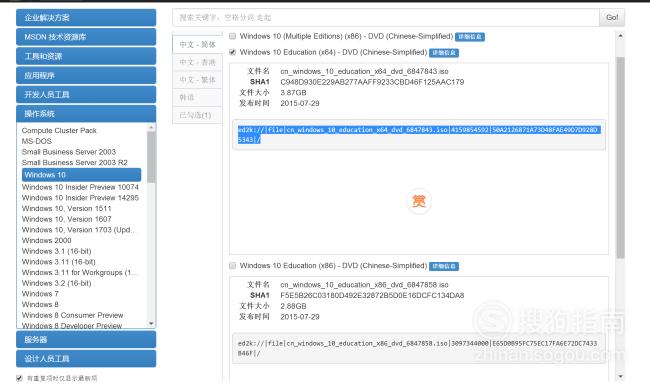Viewport: 650px width, 389px height.
Task: Open details badge for Windows 10 Education x64
Action: [x=444, y=53]
